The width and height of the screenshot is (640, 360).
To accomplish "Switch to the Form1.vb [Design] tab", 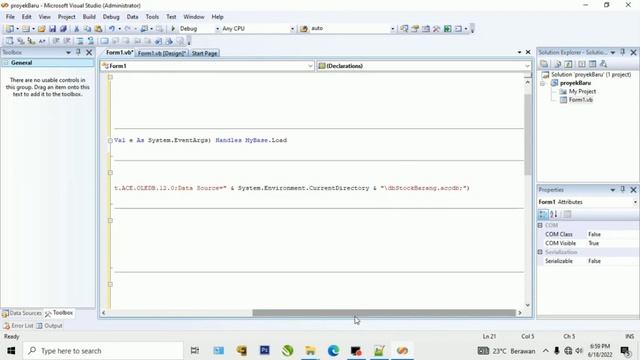I will pos(162,53).
